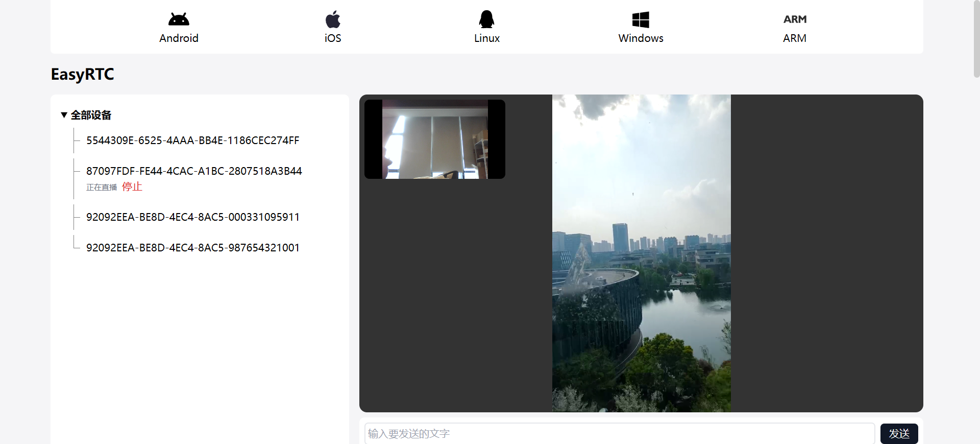The width and height of the screenshot is (980, 444).
Task: Stop the live stream with 停止
Action: coord(132,186)
